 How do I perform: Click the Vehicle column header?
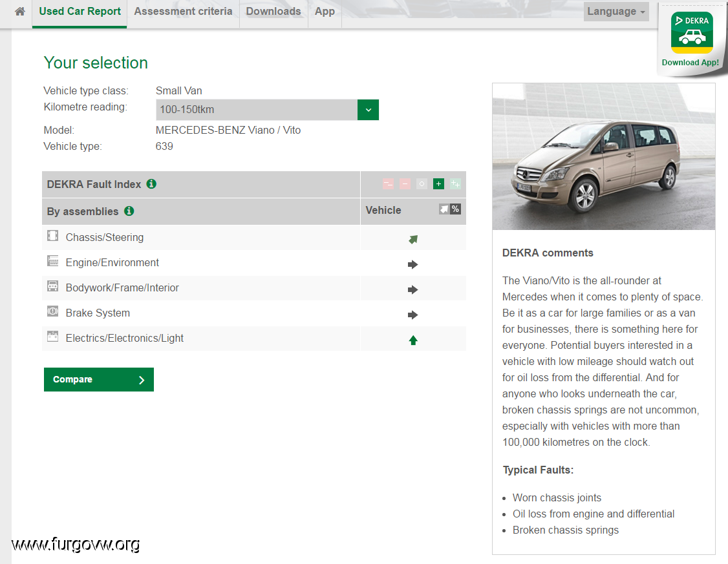click(383, 210)
